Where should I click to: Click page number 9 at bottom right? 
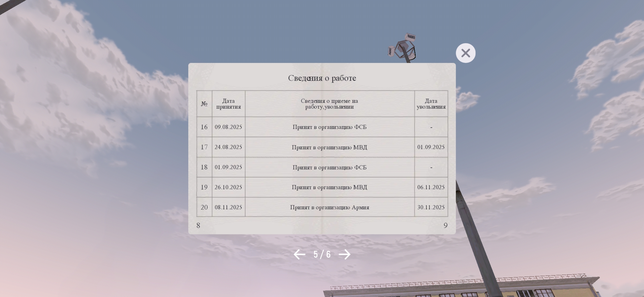tap(445, 226)
